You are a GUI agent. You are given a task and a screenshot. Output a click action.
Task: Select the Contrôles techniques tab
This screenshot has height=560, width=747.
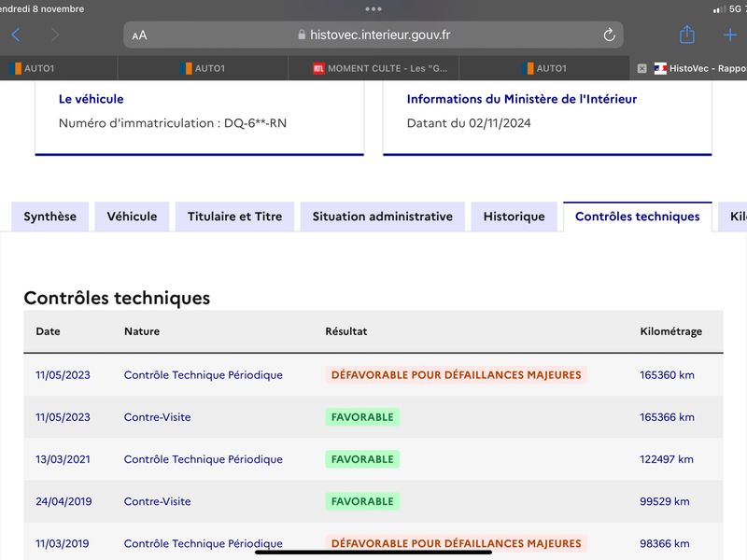[x=638, y=217]
